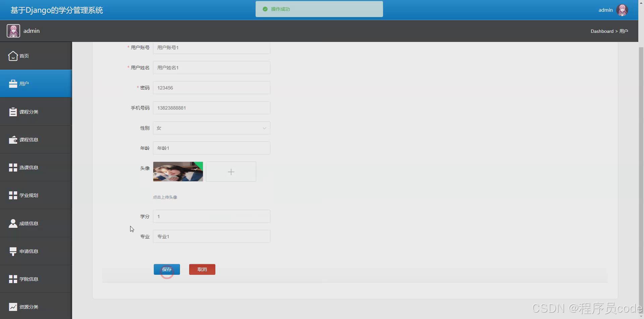Click the 学分 field showing 1

coord(212,216)
